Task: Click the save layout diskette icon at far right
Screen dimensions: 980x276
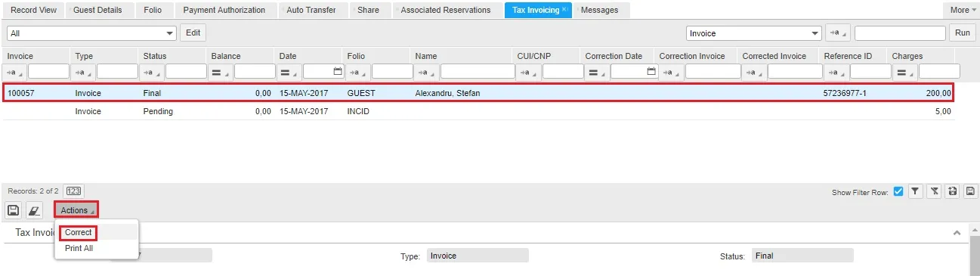Action: (x=971, y=191)
